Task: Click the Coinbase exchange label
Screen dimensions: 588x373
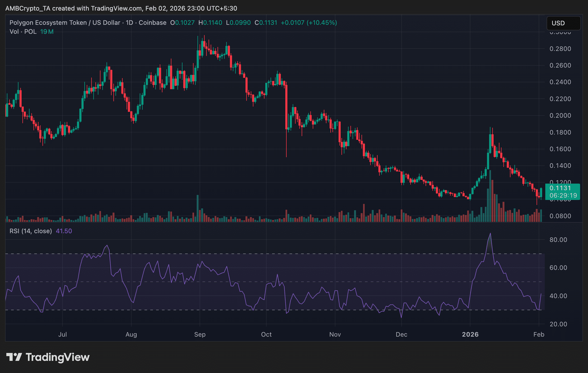Action: tap(152, 23)
